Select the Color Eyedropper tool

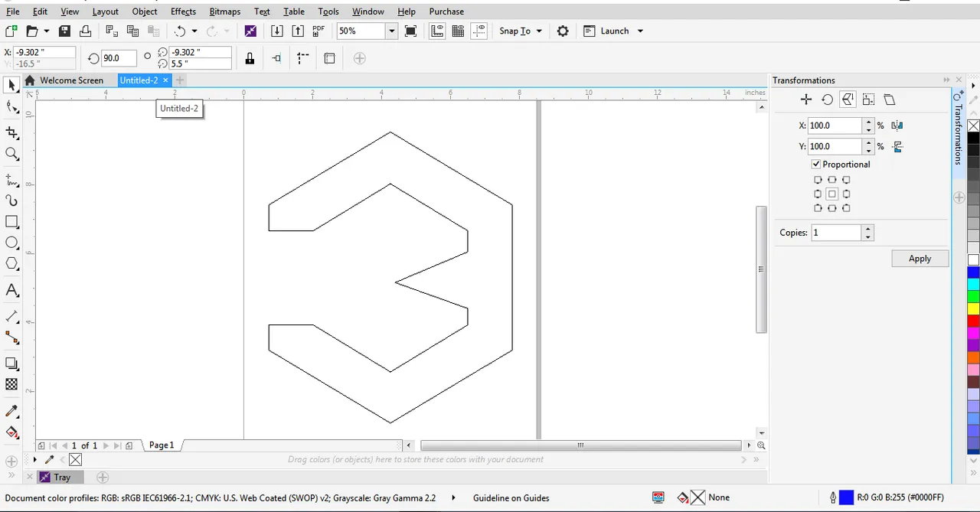pos(11,412)
